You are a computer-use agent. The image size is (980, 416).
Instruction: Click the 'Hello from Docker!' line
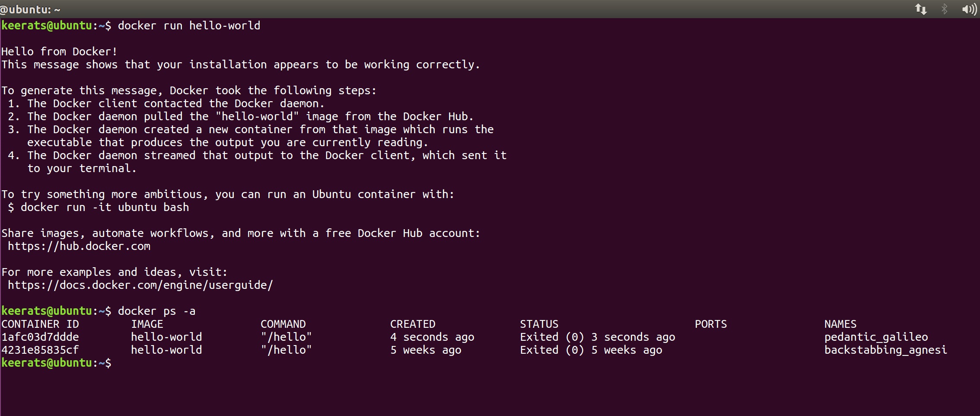tap(59, 51)
